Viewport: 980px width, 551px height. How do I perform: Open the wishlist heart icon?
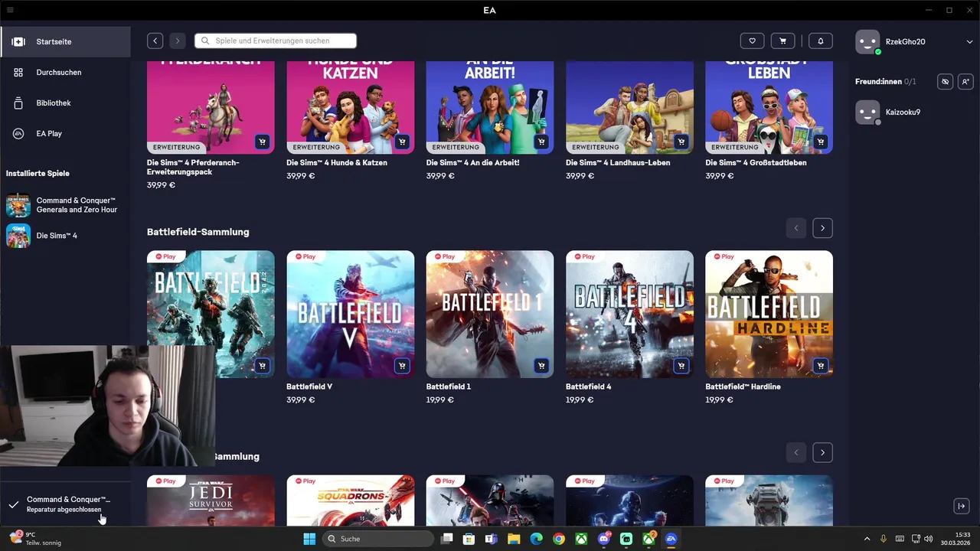point(752,41)
